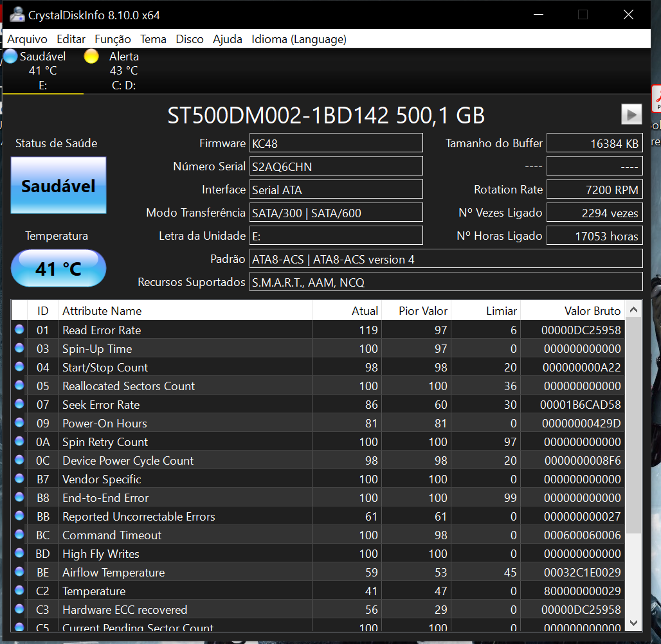The height and width of the screenshot is (644, 661).
Task: Click status dot of Reported Uncorrectable Errors row
Action: point(19,515)
